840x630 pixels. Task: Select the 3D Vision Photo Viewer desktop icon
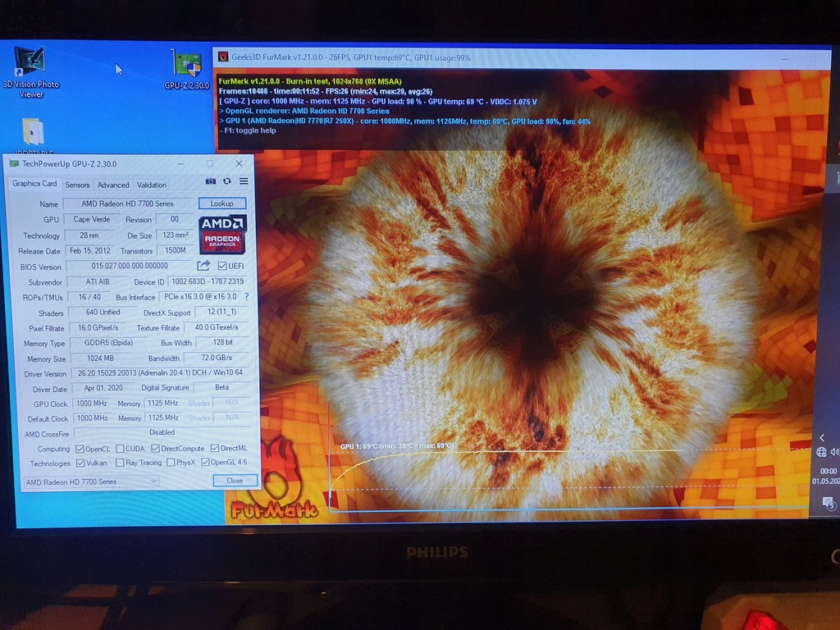pos(31,73)
